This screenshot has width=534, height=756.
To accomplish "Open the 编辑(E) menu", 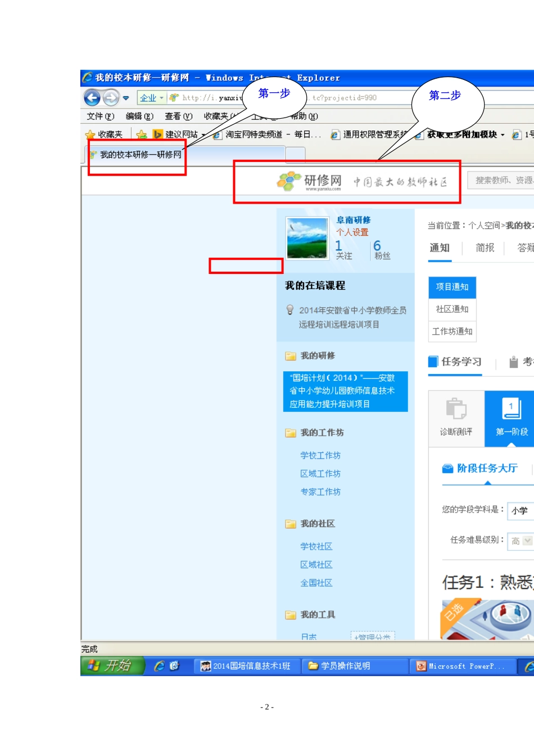I will [139, 116].
